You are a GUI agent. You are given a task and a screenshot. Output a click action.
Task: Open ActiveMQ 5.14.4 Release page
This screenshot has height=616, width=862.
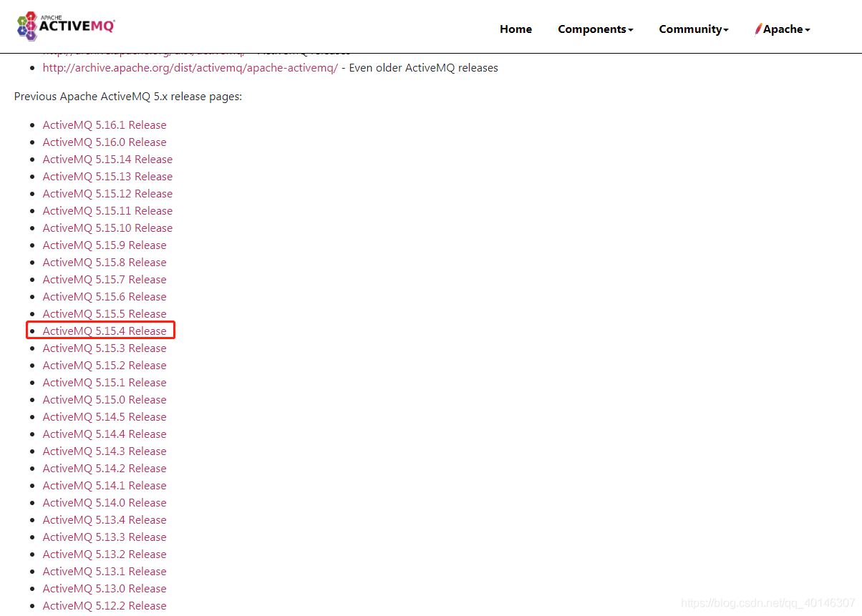point(105,434)
